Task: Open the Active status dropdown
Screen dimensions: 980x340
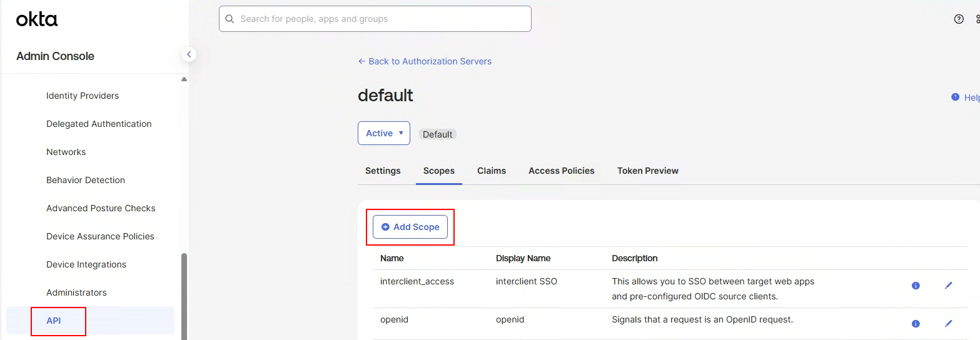Action: [384, 133]
